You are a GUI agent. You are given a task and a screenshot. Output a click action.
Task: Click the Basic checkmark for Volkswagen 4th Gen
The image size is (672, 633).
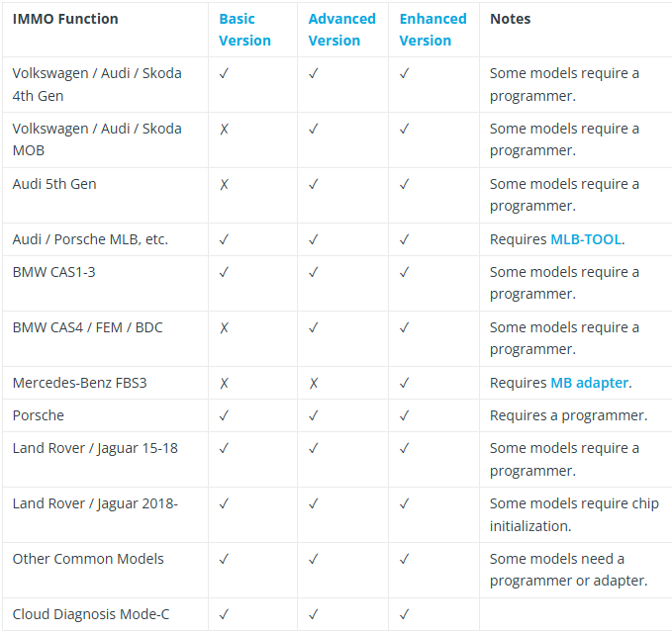tap(224, 73)
